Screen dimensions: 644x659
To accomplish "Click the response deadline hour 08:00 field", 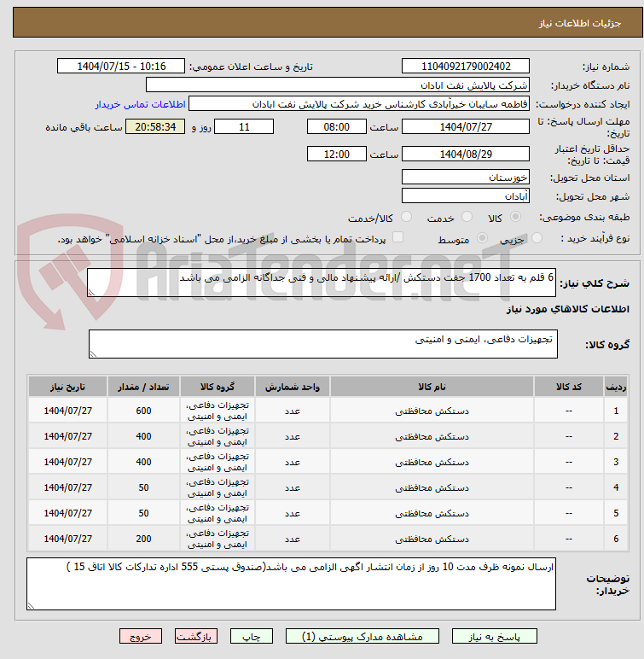I will coord(336,126).
